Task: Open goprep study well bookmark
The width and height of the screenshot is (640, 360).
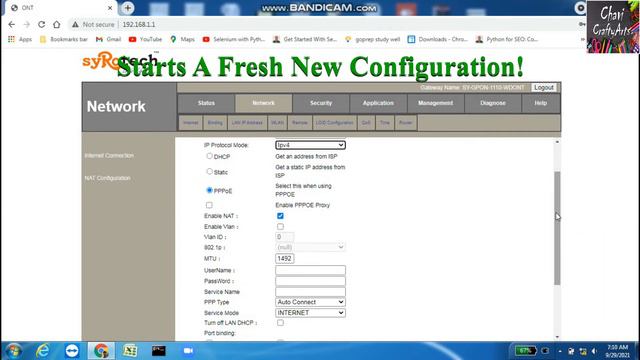Action: (x=372, y=39)
